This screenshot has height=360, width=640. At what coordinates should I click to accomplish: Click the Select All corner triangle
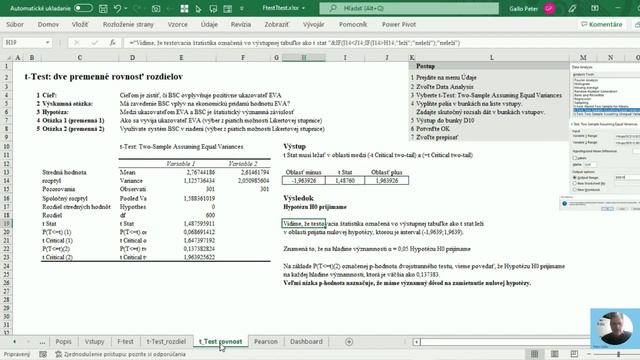point(8,58)
